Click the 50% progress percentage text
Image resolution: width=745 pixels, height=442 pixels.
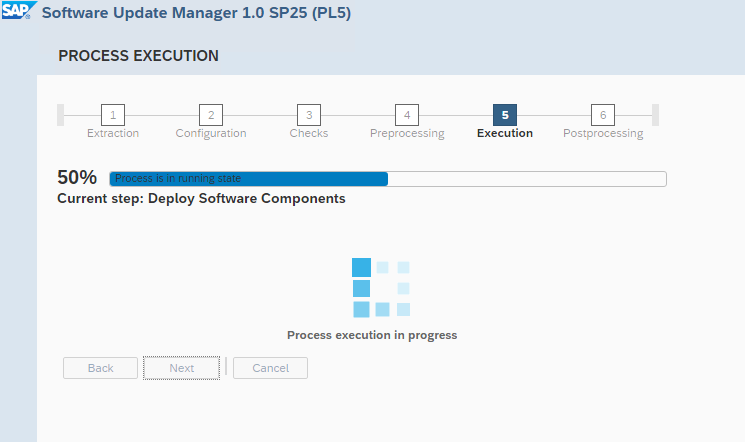coord(77,178)
